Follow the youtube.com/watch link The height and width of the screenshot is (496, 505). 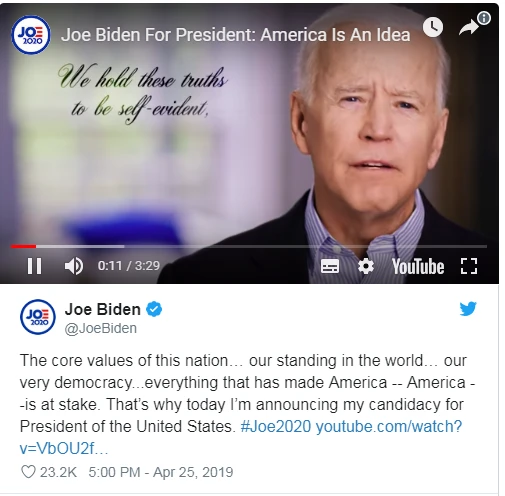[241, 437]
